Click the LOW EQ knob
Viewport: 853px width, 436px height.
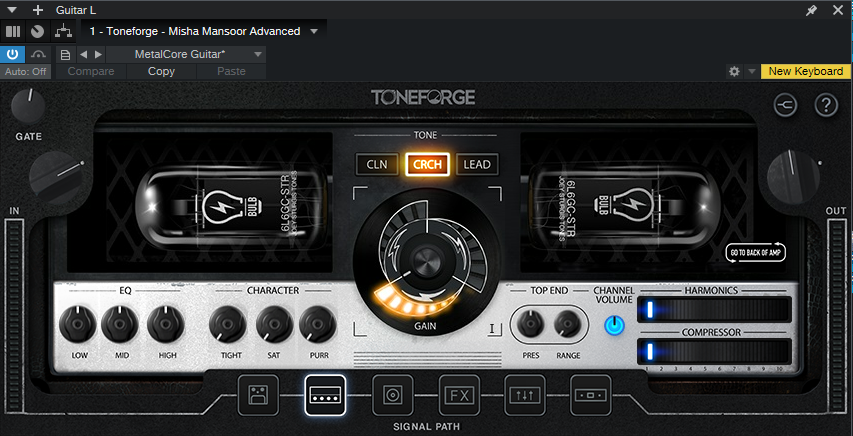pyautogui.click(x=78, y=324)
